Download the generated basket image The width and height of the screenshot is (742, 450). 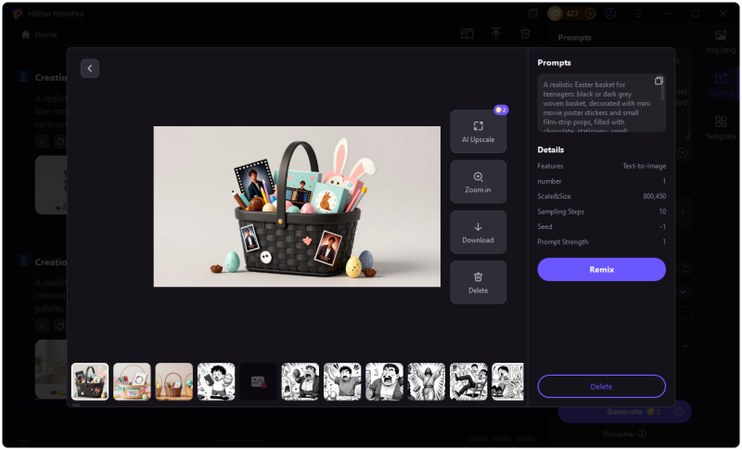(x=478, y=232)
